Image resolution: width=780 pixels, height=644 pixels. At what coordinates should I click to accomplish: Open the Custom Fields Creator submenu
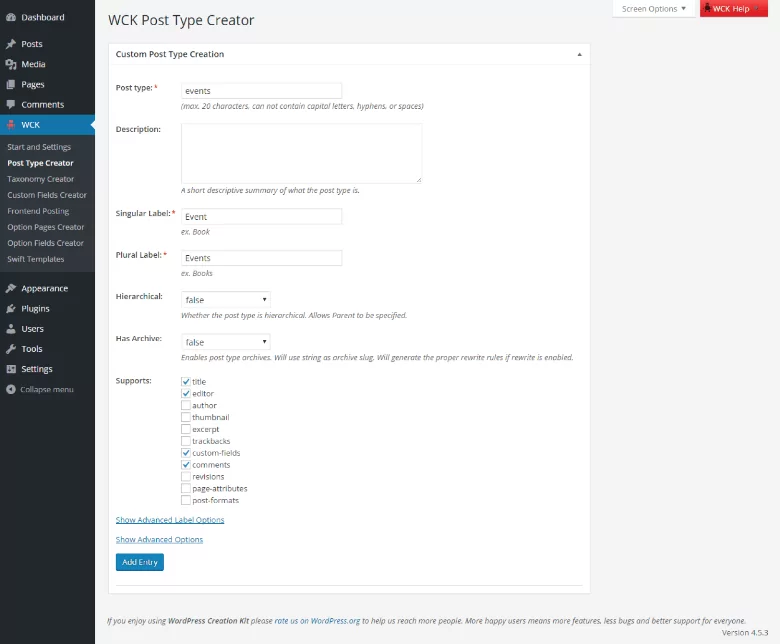pyautogui.click(x=47, y=195)
